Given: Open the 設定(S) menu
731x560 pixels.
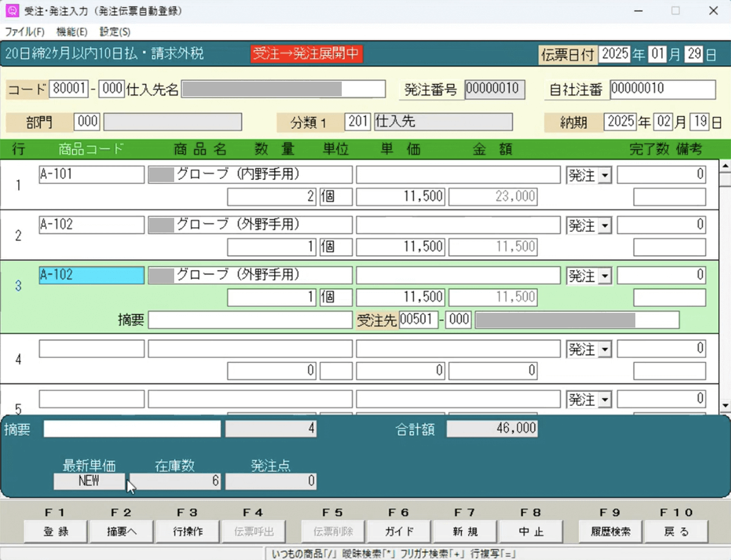Looking at the screenshot, I should click(115, 32).
